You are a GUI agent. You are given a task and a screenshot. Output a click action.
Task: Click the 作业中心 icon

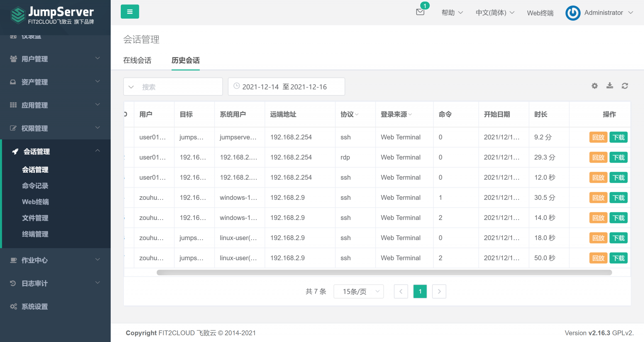[13, 260]
